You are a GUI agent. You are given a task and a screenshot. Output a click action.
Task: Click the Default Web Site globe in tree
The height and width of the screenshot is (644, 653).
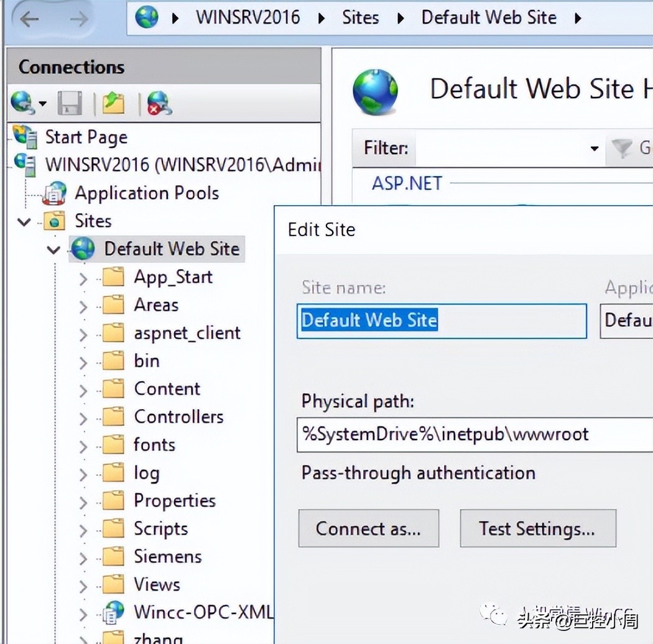83,249
